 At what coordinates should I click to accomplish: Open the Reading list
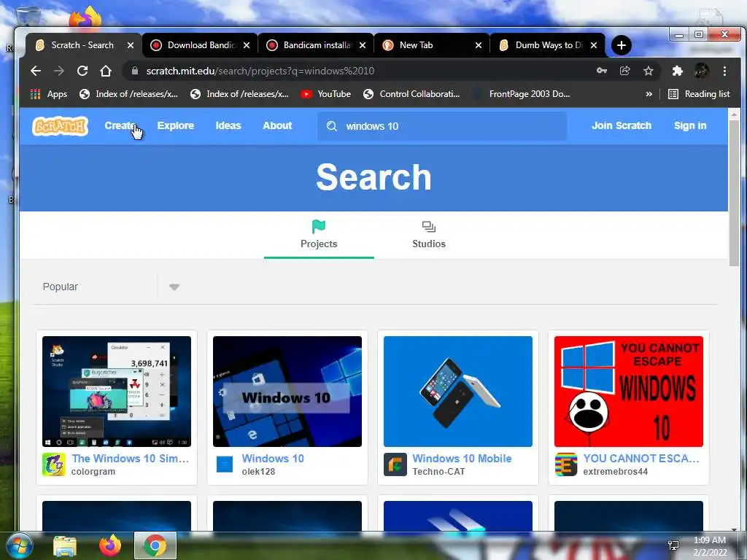(699, 94)
